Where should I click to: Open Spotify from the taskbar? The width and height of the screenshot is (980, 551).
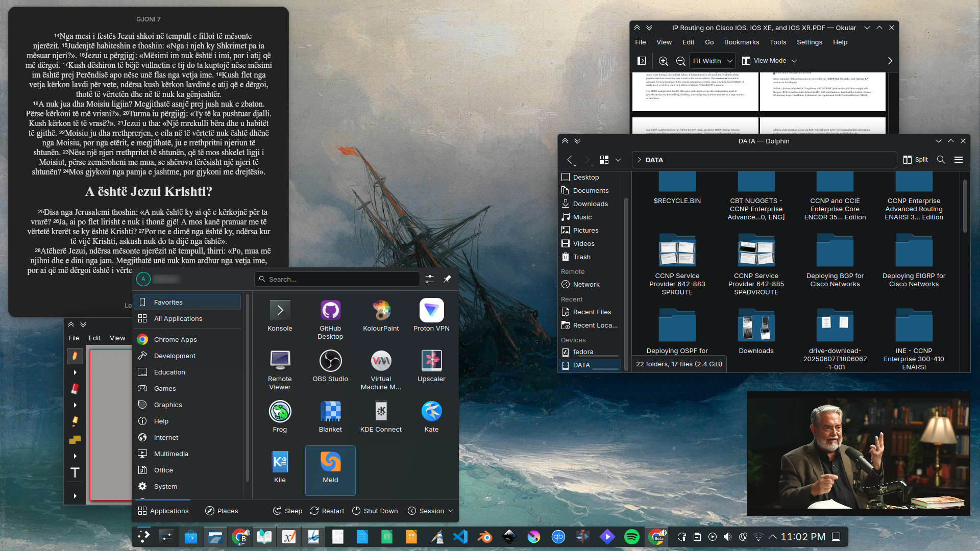click(x=632, y=537)
